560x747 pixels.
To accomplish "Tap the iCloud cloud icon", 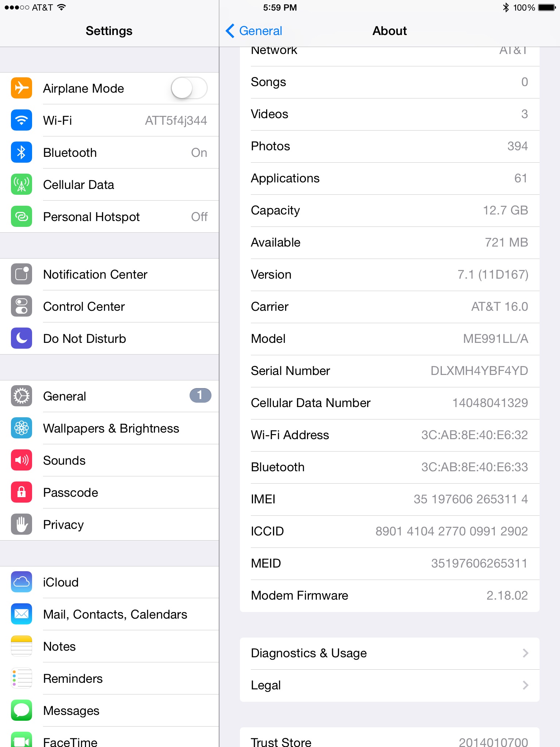I will pyautogui.click(x=22, y=582).
